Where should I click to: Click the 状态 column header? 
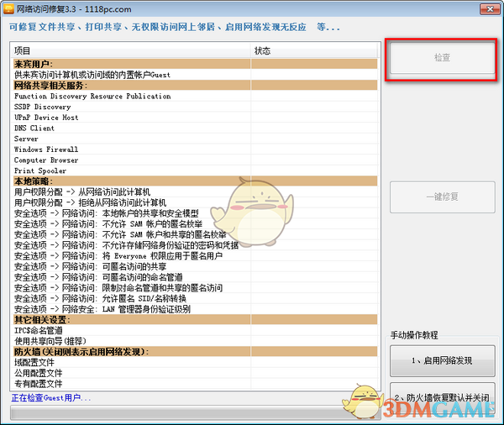tap(314, 50)
